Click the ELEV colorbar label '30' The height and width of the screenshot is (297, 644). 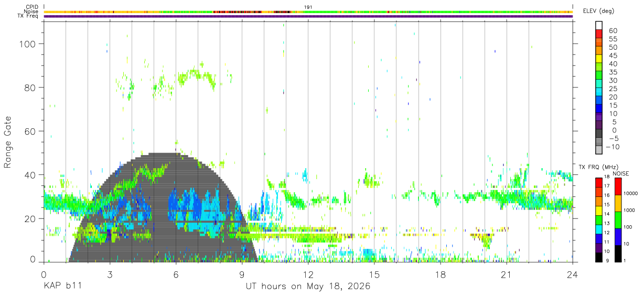613,80
